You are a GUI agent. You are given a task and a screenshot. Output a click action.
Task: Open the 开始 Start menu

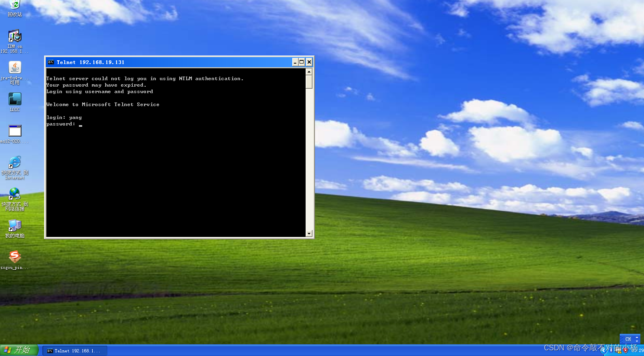click(x=19, y=350)
